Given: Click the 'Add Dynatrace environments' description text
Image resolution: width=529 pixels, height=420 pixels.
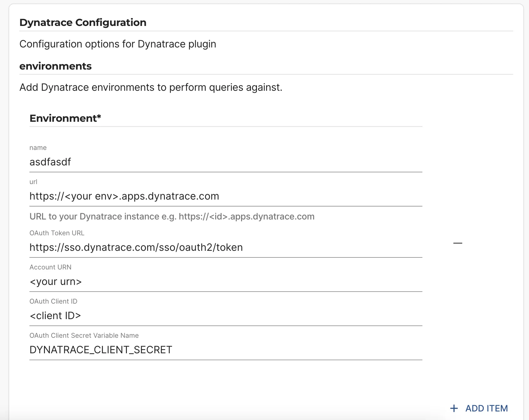Looking at the screenshot, I should (151, 87).
